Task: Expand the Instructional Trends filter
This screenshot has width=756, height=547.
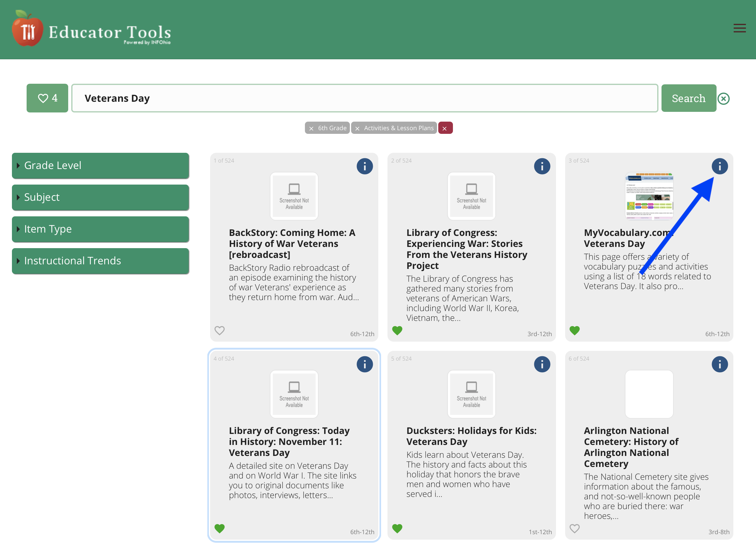Action: pos(100,261)
